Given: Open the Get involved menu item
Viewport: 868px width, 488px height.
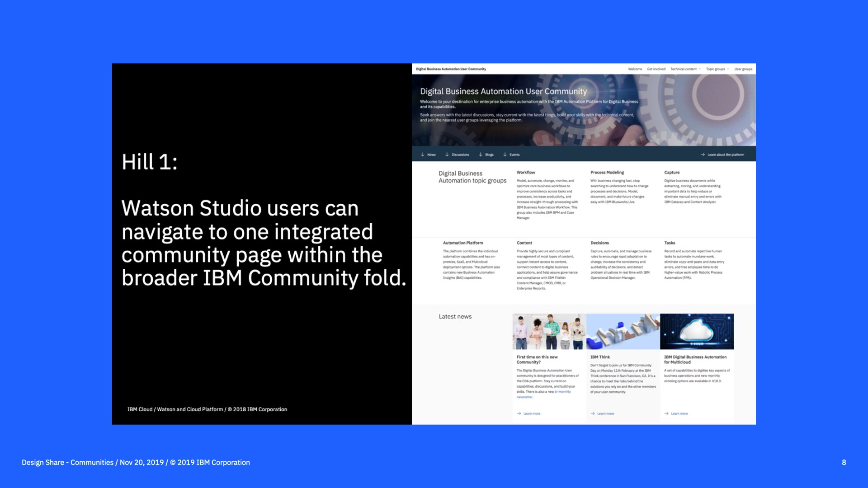Looking at the screenshot, I should [656, 69].
